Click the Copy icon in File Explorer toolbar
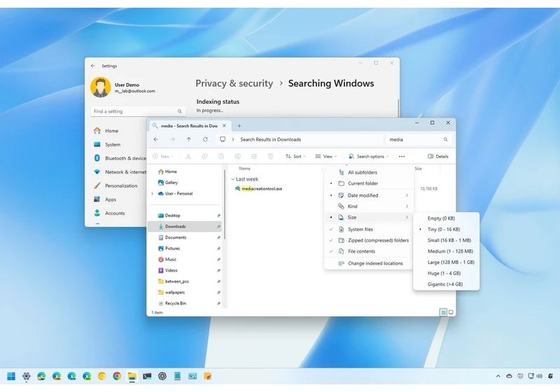 (204, 156)
